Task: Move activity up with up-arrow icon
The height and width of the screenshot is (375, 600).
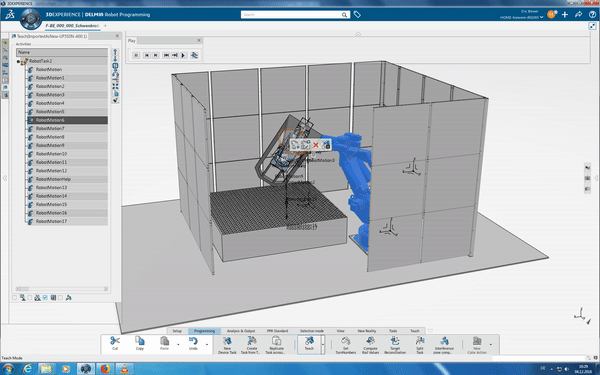Action: point(115,51)
